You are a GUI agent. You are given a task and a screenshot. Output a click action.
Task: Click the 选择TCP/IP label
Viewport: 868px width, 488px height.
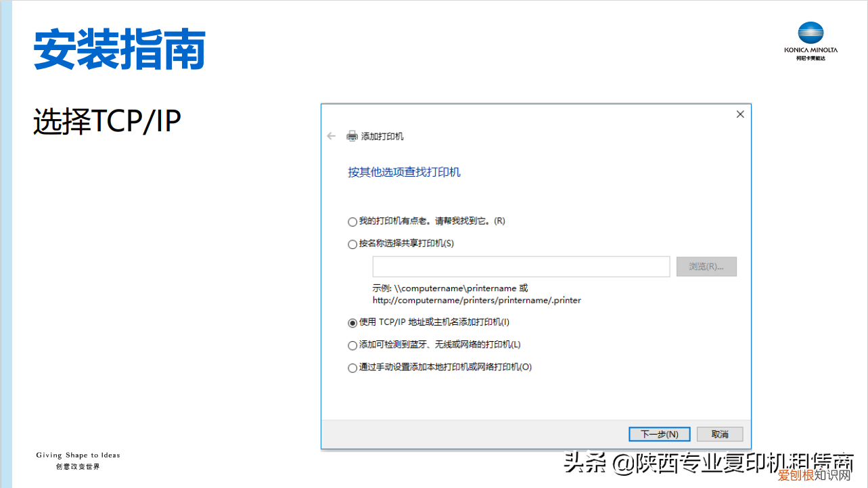click(x=106, y=119)
